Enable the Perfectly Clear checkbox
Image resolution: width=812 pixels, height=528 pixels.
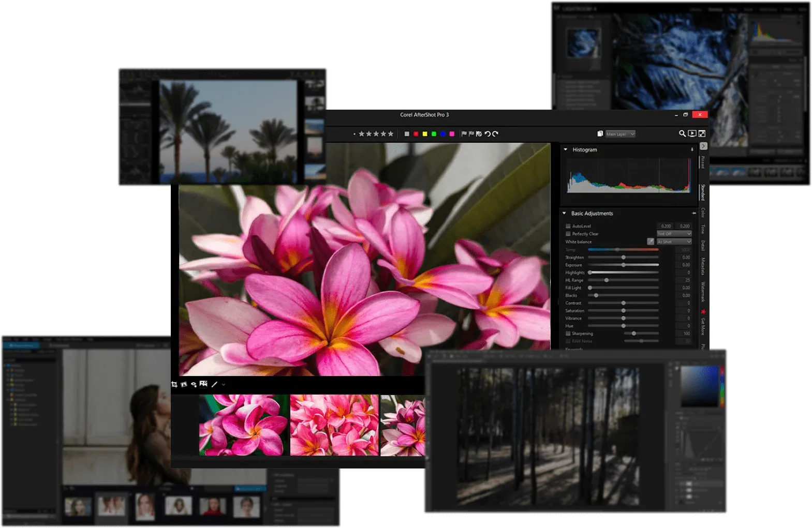coord(568,234)
